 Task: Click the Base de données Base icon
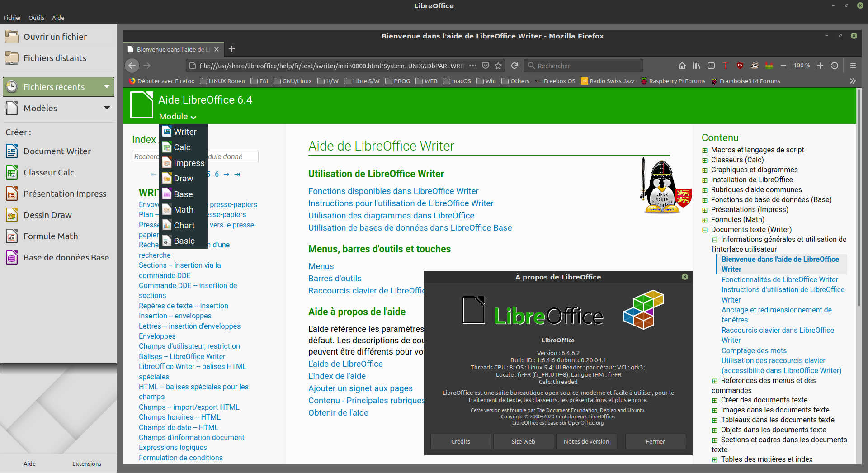[12, 257]
